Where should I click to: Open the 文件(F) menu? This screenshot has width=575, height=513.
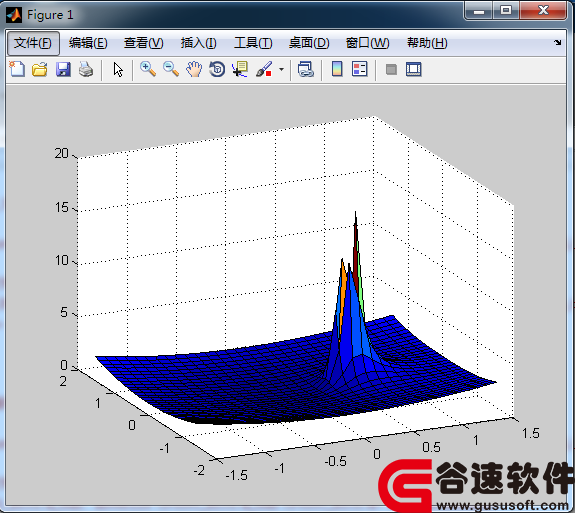(33, 43)
